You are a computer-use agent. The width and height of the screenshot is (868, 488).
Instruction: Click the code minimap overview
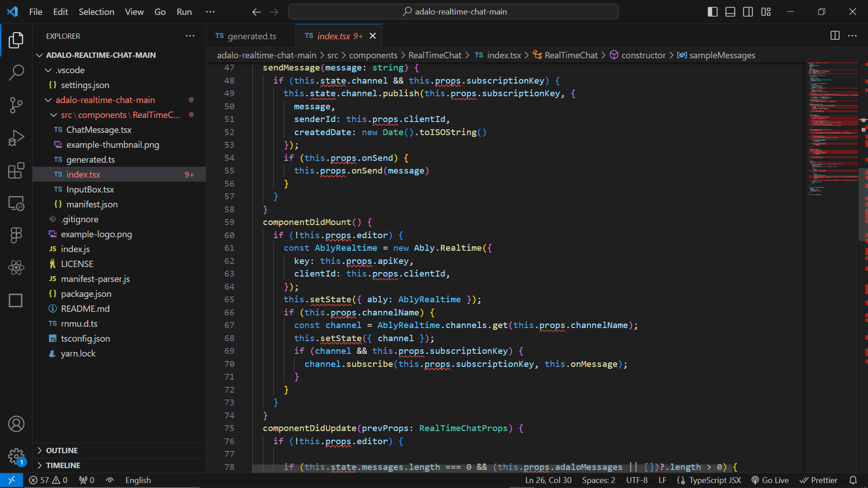coord(833,127)
